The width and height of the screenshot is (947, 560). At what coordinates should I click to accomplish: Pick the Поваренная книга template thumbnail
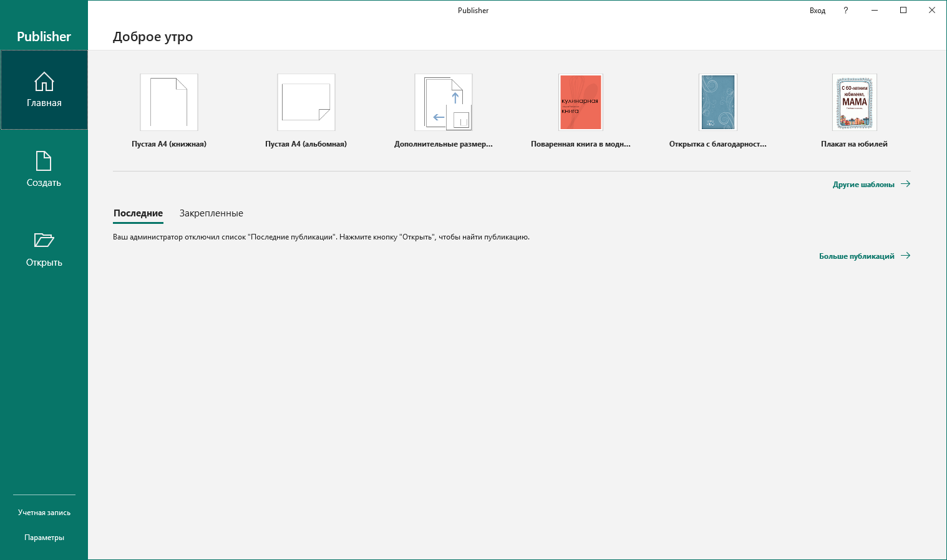point(580,103)
